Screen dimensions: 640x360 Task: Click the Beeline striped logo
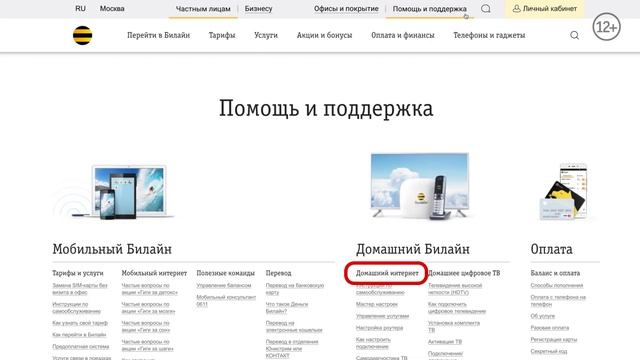[x=82, y=35]
